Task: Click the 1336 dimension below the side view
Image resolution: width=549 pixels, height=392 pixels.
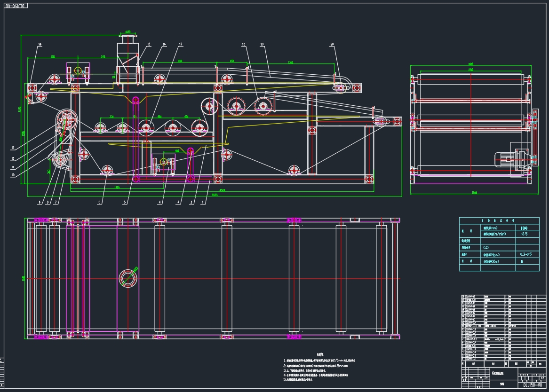Action: click(117, 188)
